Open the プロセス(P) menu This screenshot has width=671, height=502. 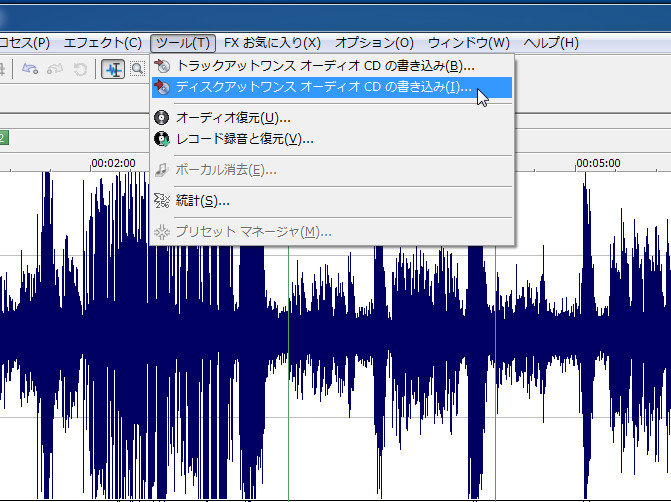(x=25, y=43)
